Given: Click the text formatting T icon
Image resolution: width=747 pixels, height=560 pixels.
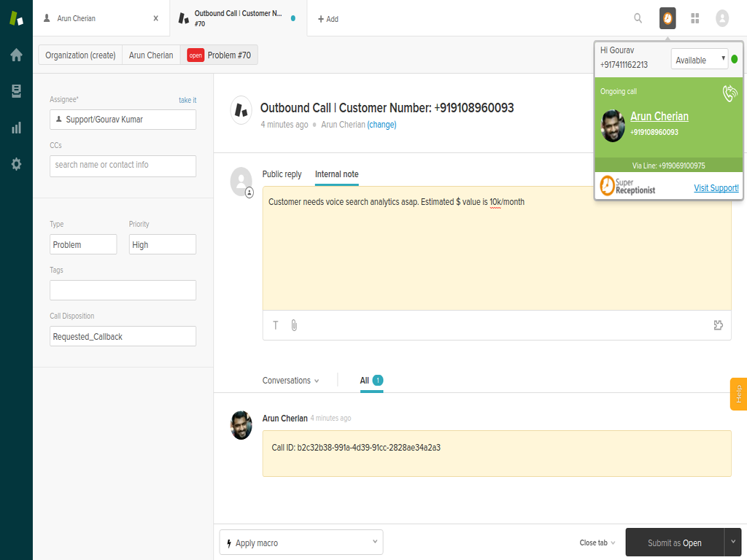Looking at the screenshot, I should tap(276, 325).
